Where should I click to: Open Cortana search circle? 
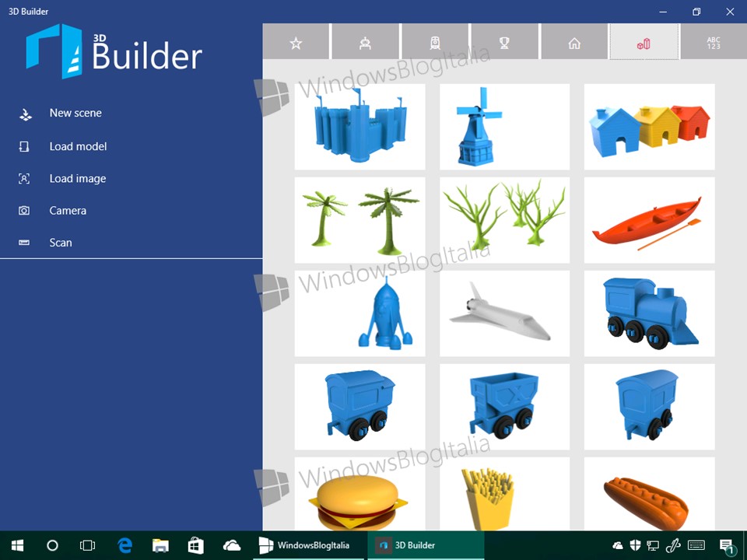52,545
